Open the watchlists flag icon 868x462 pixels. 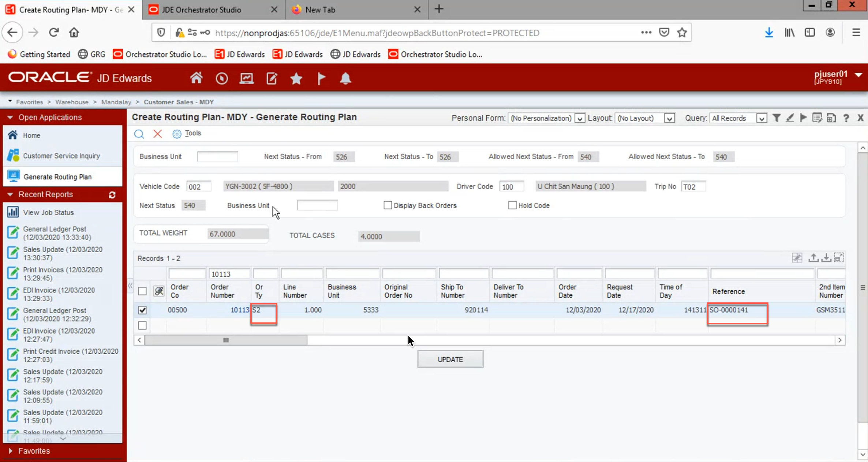pos(321,78)
